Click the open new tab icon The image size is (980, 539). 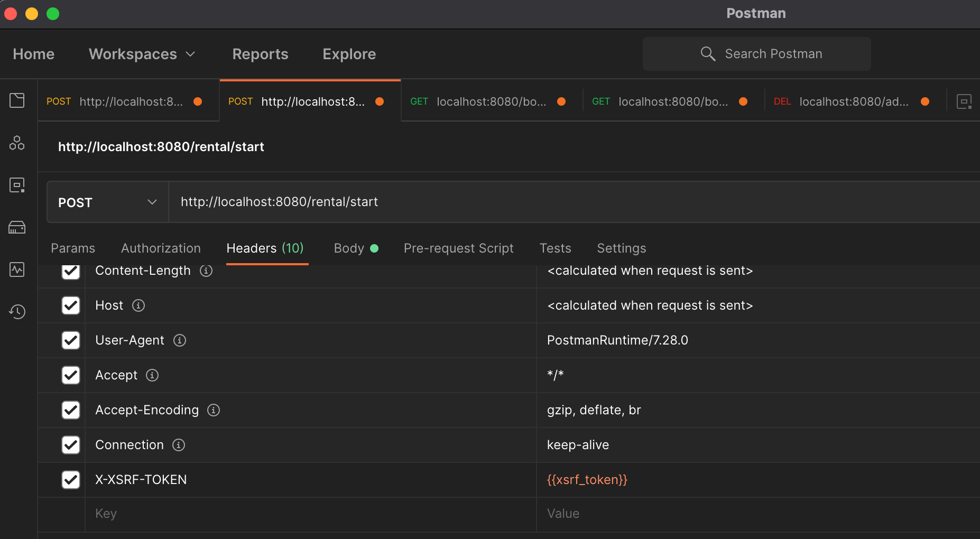(965, 101)
